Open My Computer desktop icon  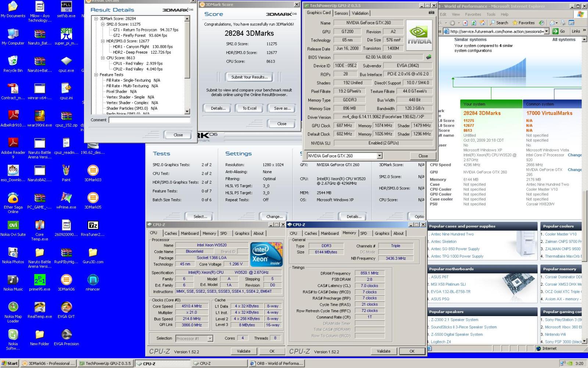click(13, 37)
